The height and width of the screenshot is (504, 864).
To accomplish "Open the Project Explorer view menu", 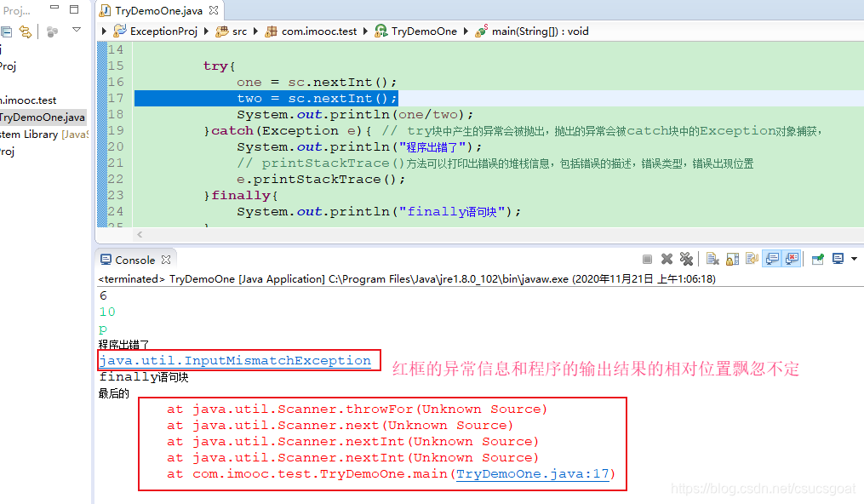I will (77, 30).
